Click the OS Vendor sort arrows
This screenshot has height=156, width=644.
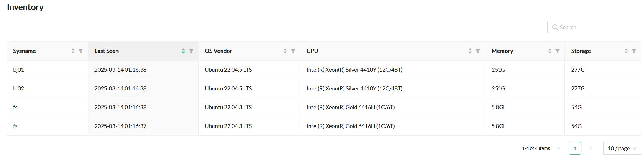point(285,51)
